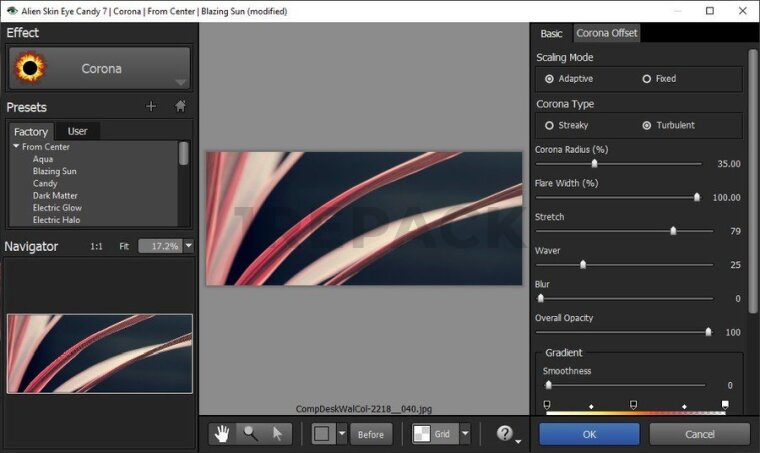Open the Help question mark icon

coord(505,434)
